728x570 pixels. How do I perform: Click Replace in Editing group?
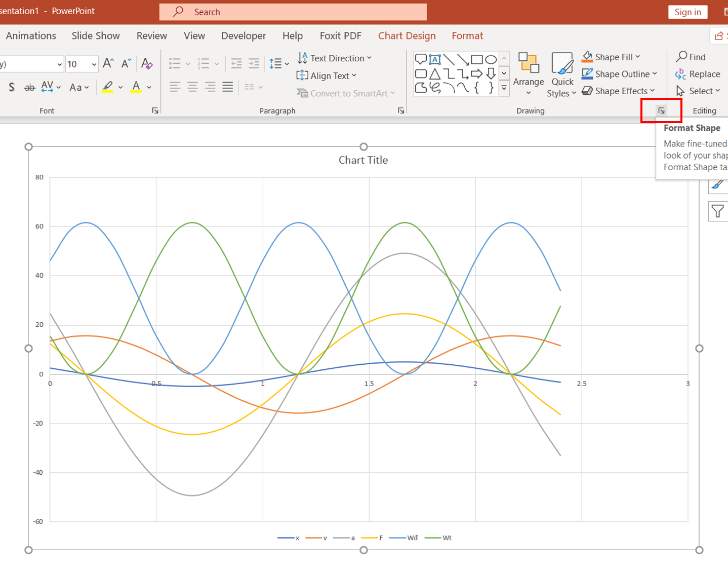698,74
